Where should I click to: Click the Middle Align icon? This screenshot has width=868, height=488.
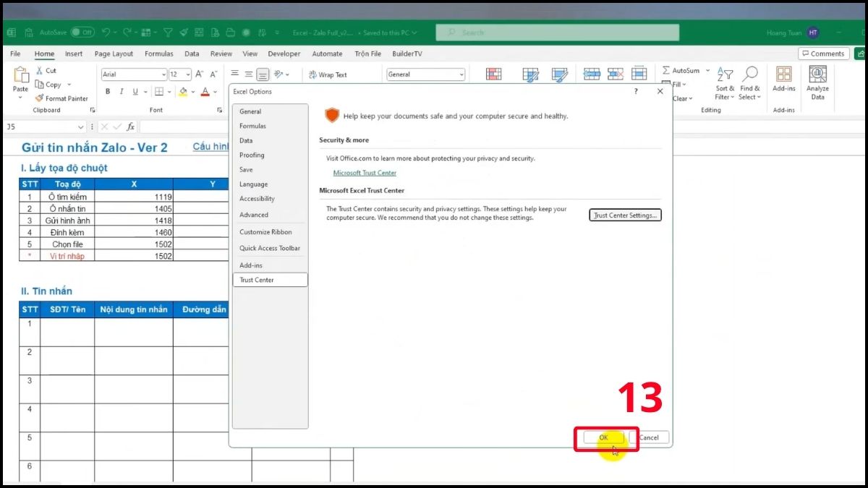(249, 74)
